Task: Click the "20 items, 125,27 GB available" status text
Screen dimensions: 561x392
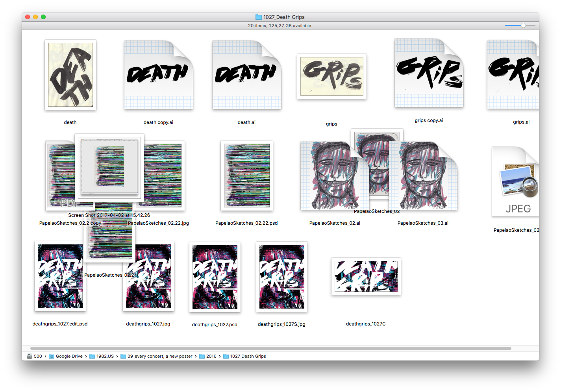Action: point(280,26)
